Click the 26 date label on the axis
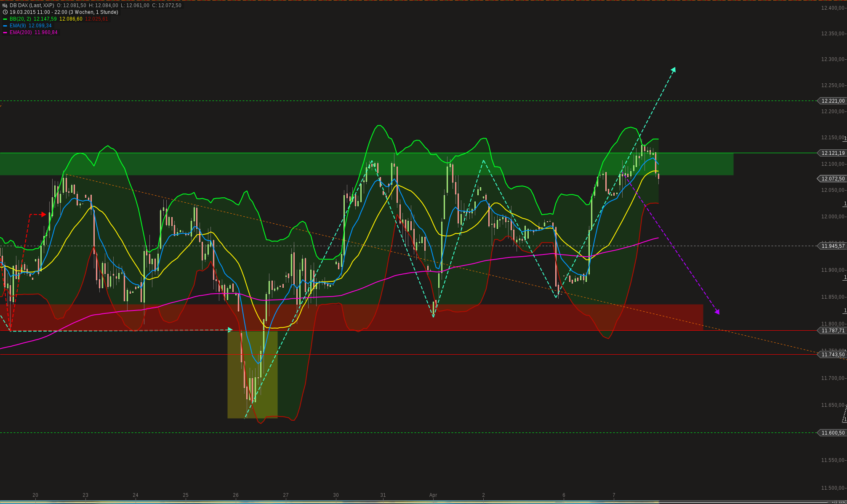The height and width of the screenshot is (504, 847). [x=235, y=495]
